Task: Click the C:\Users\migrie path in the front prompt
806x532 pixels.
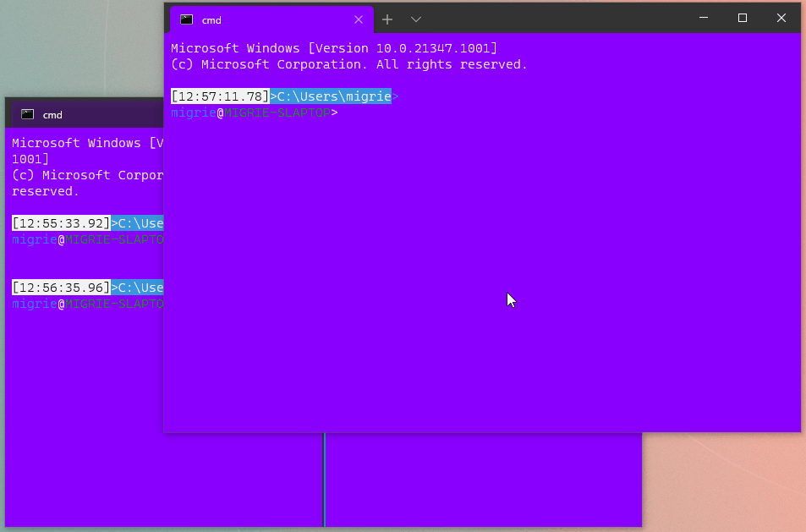Action: point(334,96)
